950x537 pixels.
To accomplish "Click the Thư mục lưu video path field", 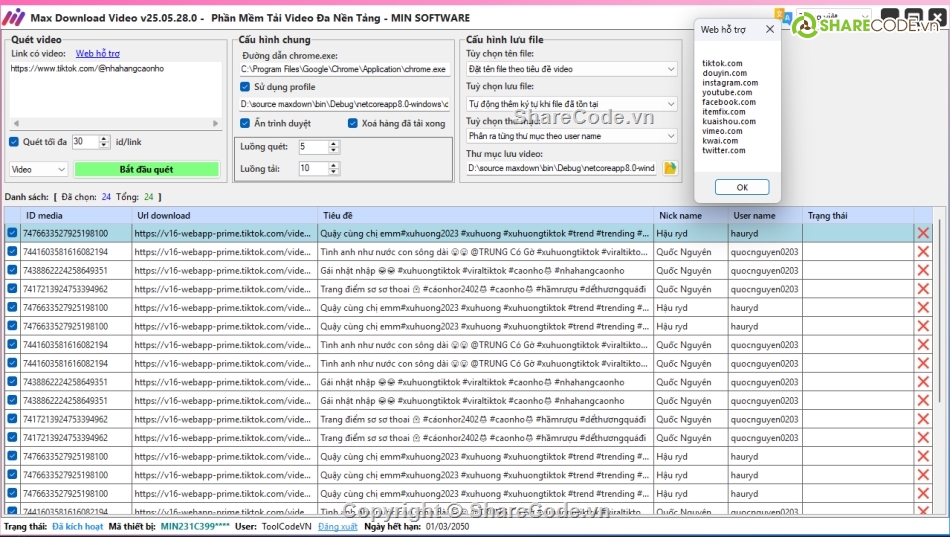I will 562,168.
